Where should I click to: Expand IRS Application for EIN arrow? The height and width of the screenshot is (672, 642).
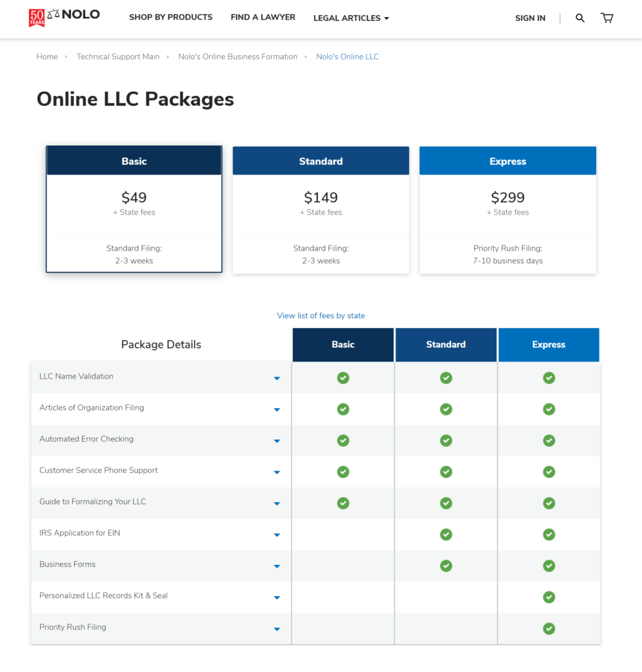pos(277,535)
